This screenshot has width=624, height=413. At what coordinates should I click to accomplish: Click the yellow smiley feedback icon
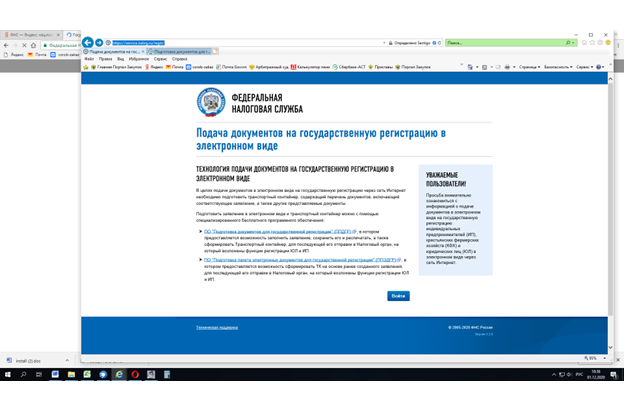(x=608, y=43)
